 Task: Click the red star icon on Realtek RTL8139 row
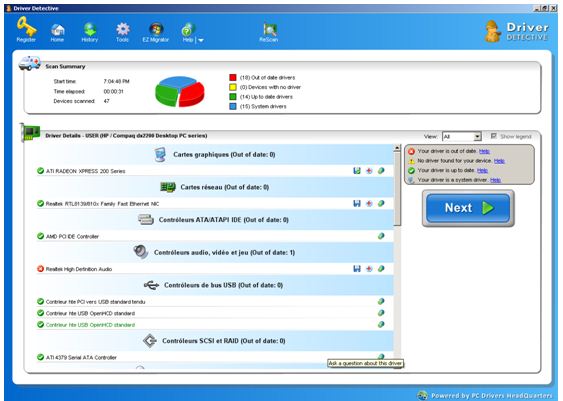pos(369,204)
